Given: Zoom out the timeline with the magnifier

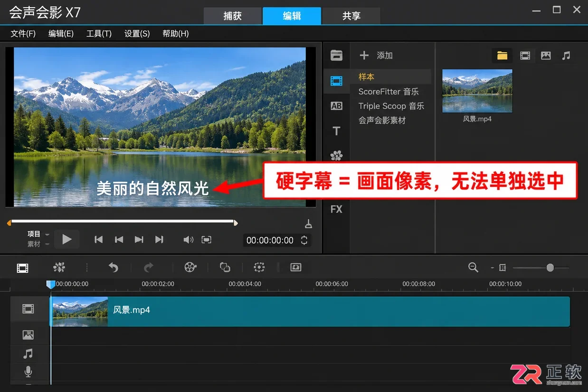Looking at the screenshot, I should [473, 268].
